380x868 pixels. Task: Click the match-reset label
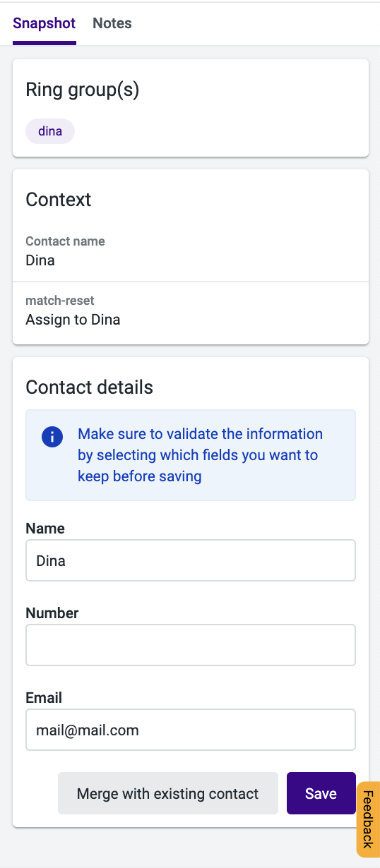click(60, 301)
